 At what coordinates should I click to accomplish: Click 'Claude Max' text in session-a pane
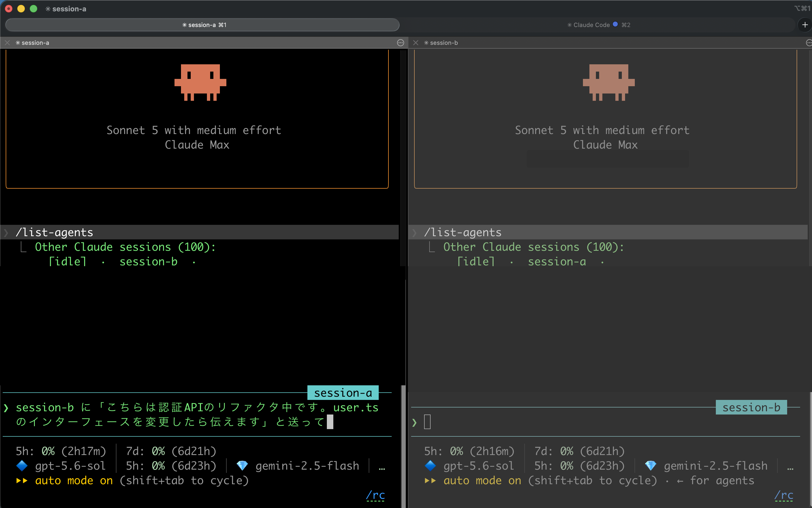[x=197, y=145]
